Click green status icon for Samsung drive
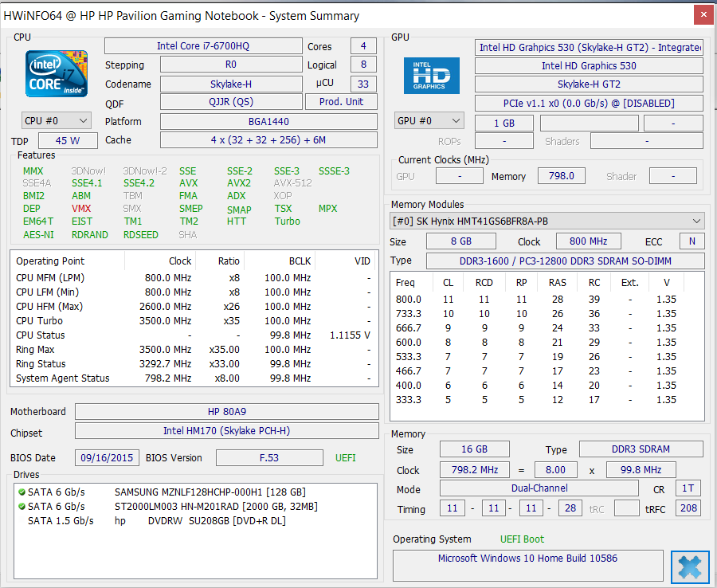 [x=22, y=492]
